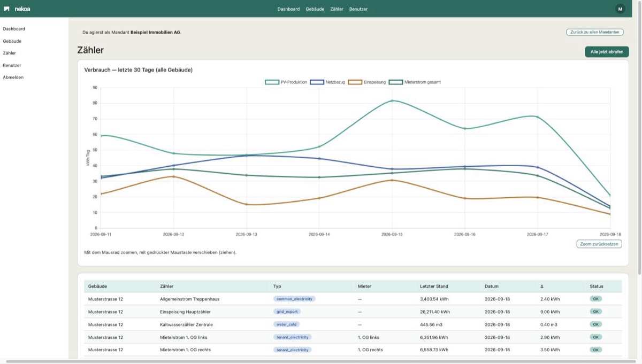
Task: Select Zähler in the left sidebar
Action: [x=9, y=53]
